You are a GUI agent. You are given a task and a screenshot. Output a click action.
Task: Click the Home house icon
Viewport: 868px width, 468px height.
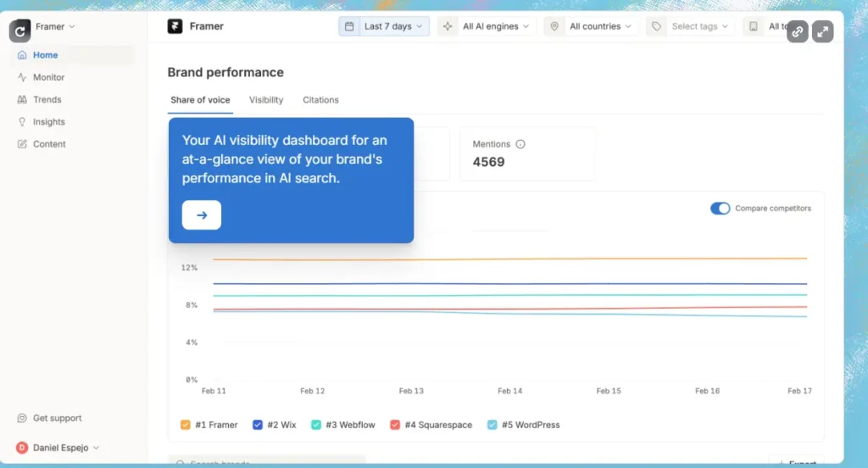pos(22,55)
